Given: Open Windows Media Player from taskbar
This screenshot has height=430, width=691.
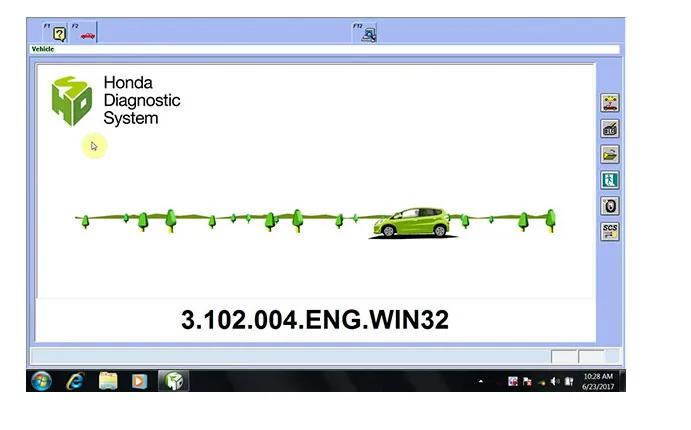Looking at the screenshot, I should click(139, 381).
